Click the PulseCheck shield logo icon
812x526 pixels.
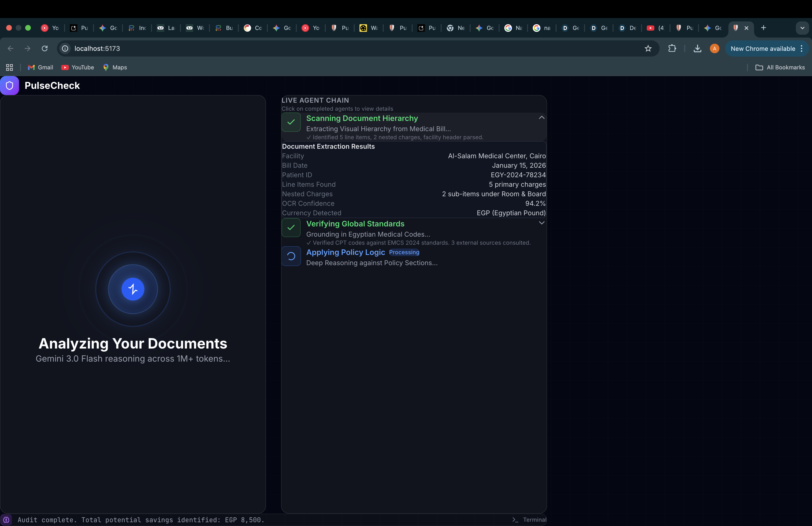point(9,85)
